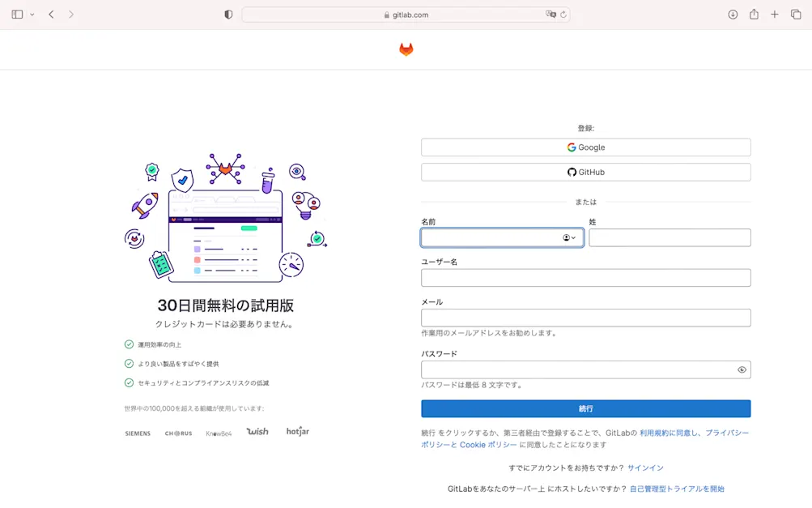Viewport: 812px width, 508px height.
Task: Click the メール input field
Action: pyautogui.click(x=585, y=318)
